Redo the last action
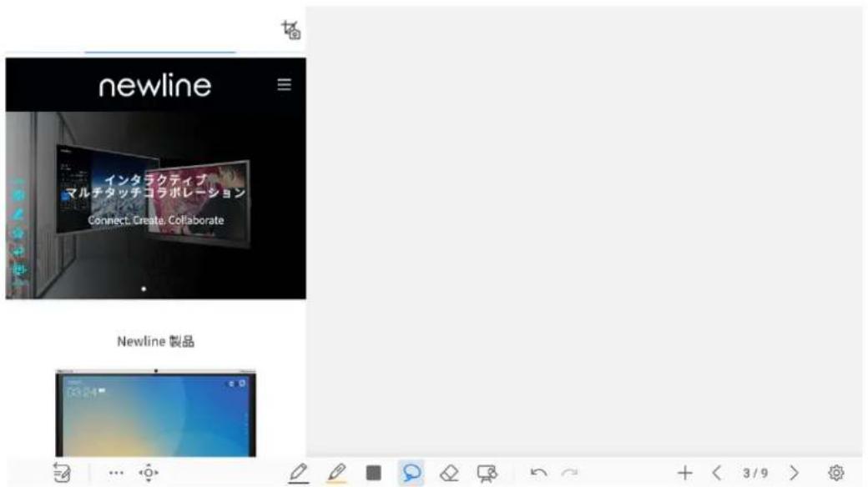Image resolution: width=868 pixels, height=487 pixels. [569, 473]
